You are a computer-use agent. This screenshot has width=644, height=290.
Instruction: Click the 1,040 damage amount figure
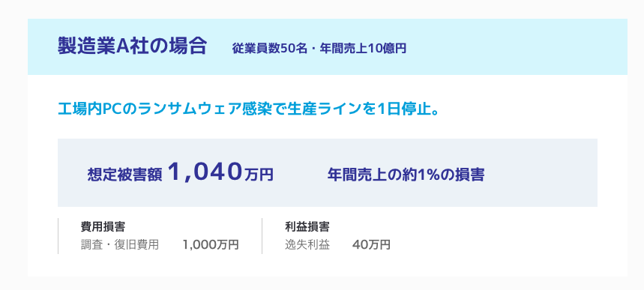tap(205, 172)
